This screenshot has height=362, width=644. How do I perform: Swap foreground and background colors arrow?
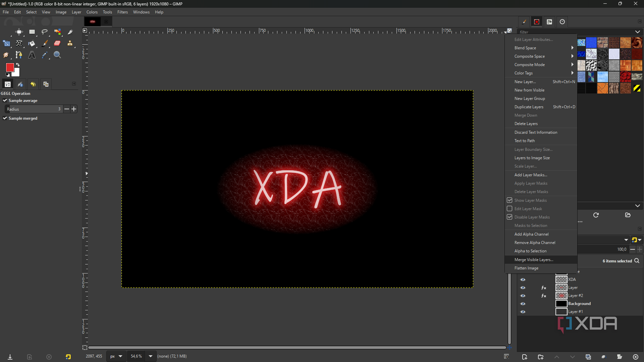coord(18,65)
